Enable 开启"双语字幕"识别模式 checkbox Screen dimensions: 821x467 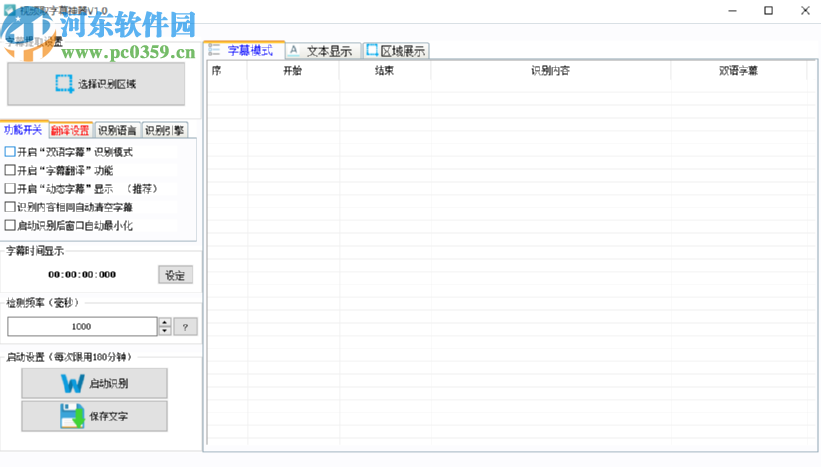(9, 152)
